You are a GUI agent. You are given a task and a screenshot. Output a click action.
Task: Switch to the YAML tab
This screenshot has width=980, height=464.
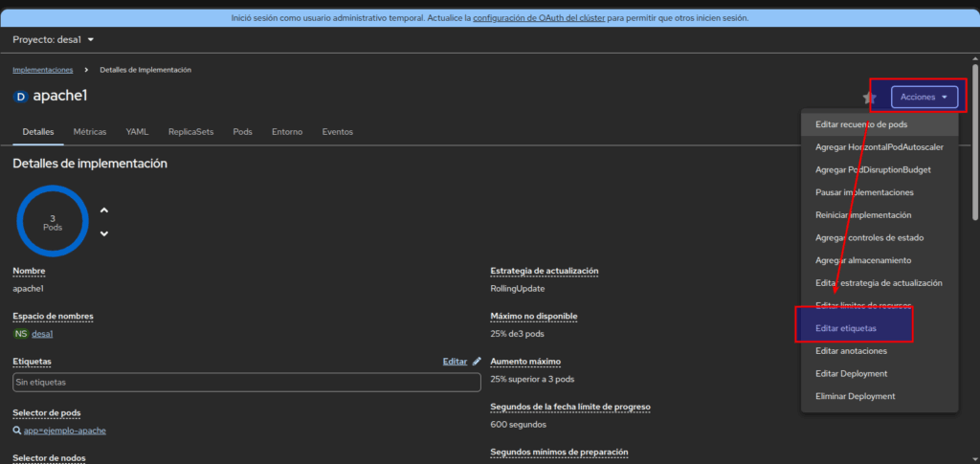137,132
